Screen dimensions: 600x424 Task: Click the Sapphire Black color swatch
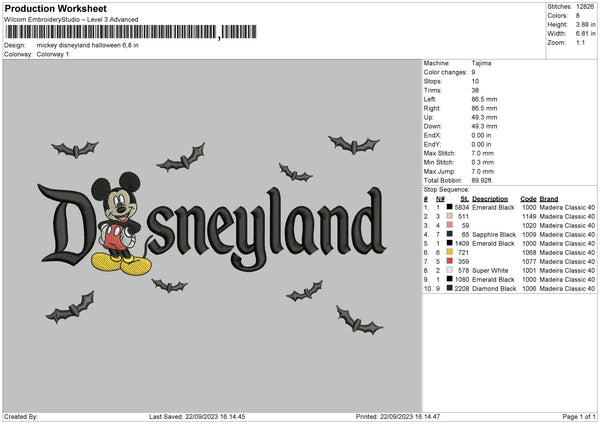450,234
